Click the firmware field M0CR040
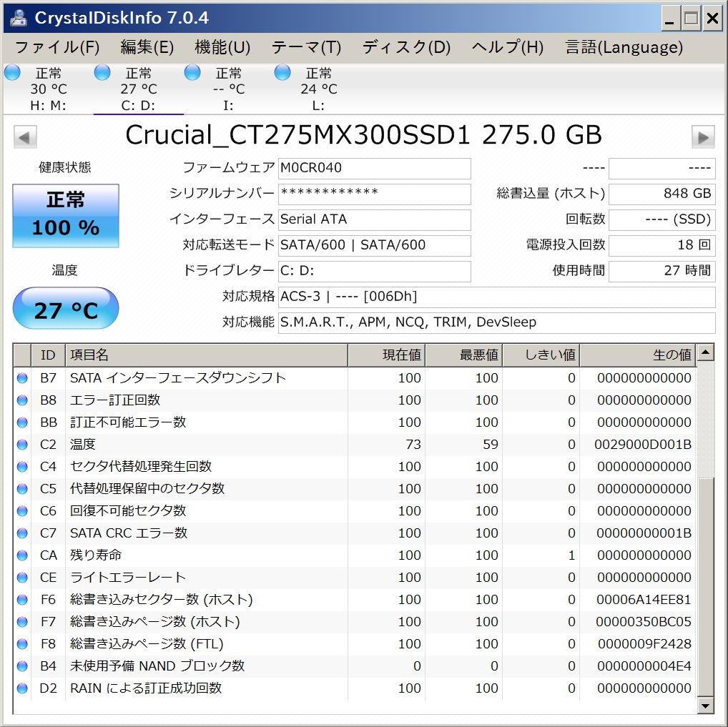Viewport: 728px width, 727px height. click(x=374, y=168)
